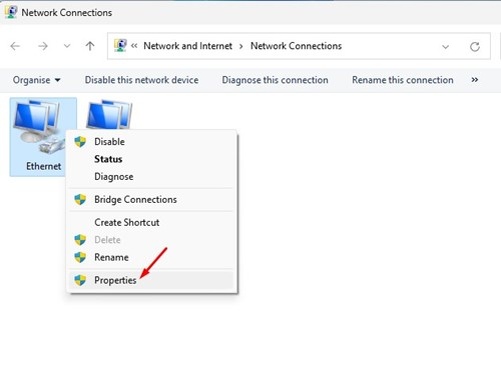The image size is (501, 380).
Task: Open the breadcrumb arrow after Network and Internet
Action: pyautogui.click(x=241, y=46)
